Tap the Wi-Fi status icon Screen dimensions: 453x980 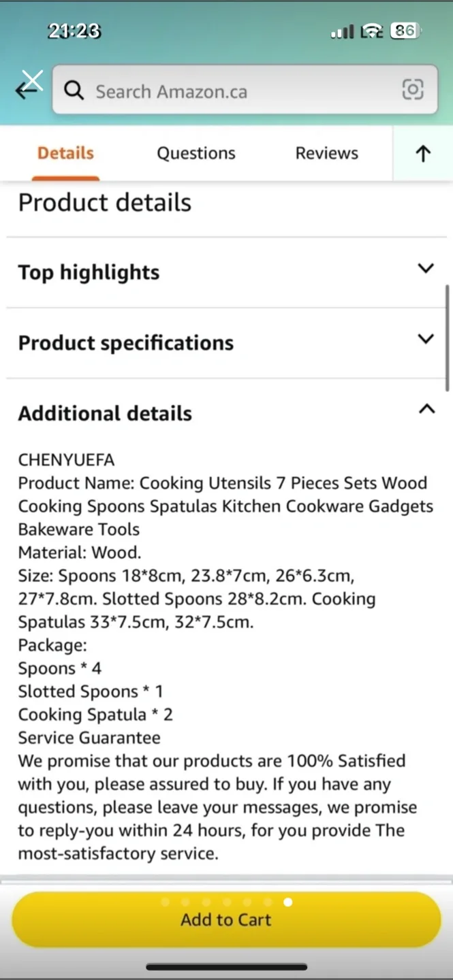tap(372, 31)
